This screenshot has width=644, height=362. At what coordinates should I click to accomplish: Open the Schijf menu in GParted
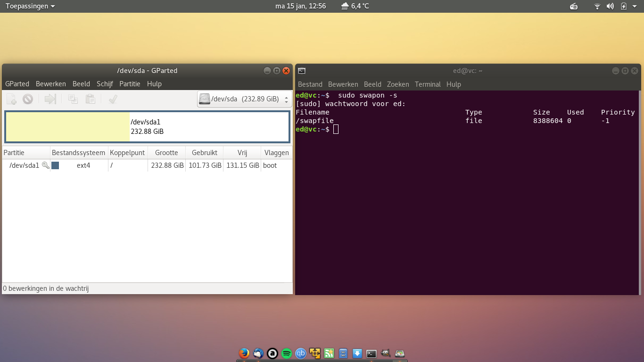click(105, 84)
